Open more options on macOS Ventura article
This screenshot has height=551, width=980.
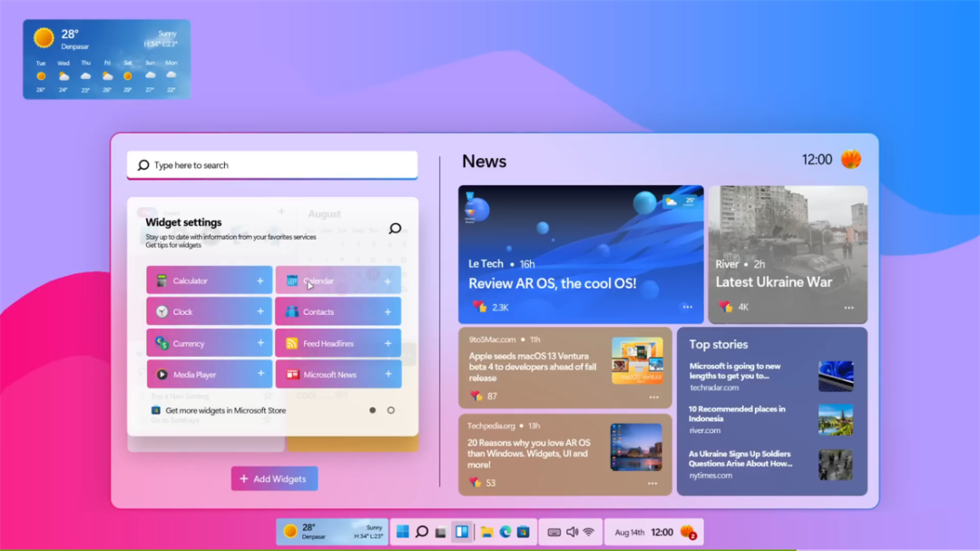click(653, 397)
